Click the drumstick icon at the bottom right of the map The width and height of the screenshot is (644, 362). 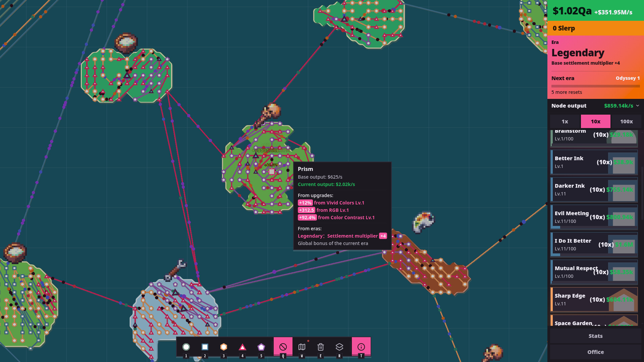pyautogui.click(x=493, y=353)
